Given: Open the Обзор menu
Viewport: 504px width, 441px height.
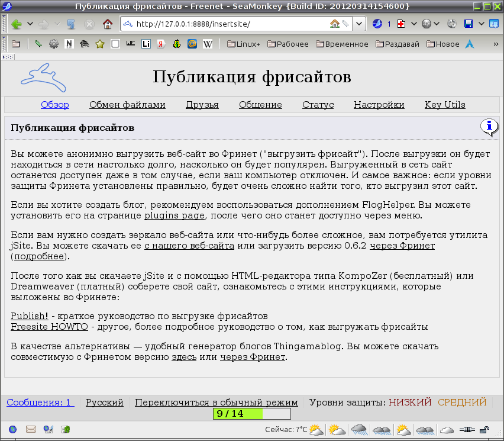Looking at the screenshot, I should 55,105.
